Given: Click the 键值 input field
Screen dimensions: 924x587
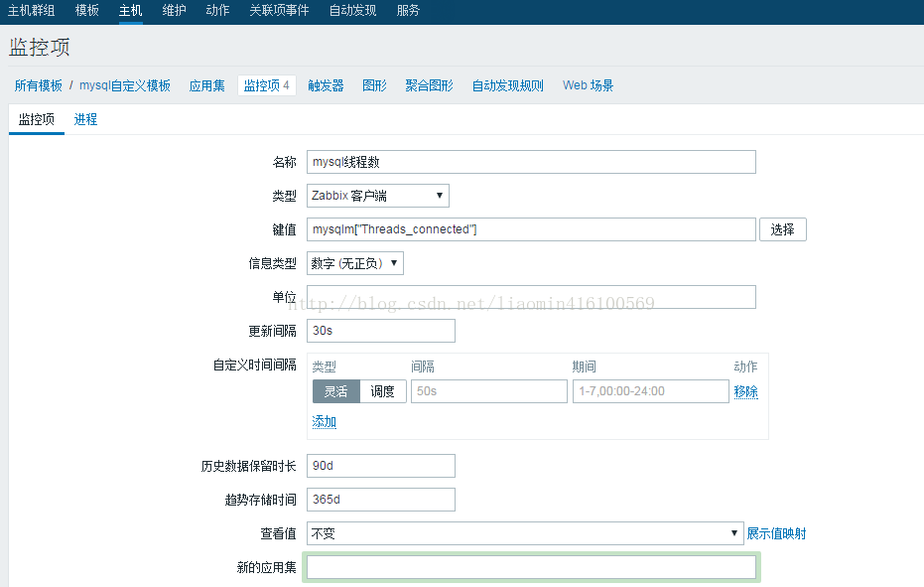Looking at the screenshot, I should click(531, 228).
